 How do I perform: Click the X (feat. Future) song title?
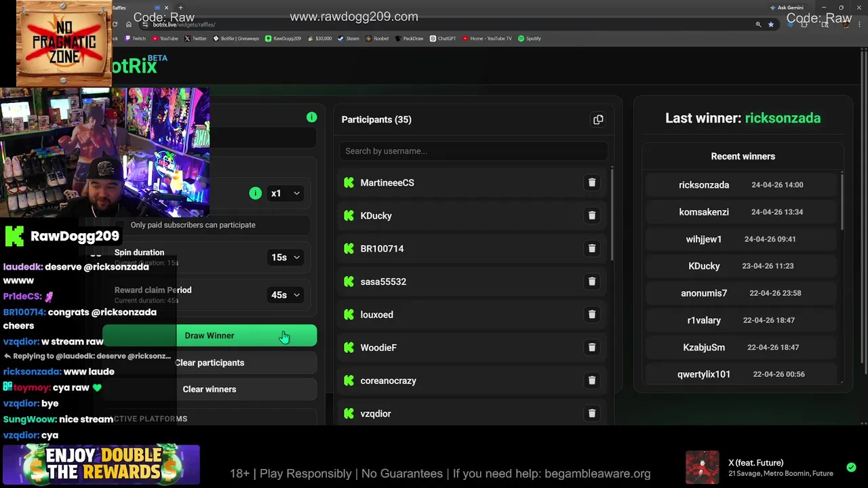click(756, 463)
